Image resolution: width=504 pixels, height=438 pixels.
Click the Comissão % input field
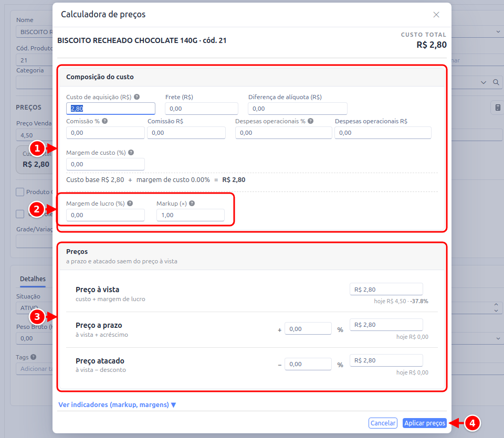click(x=106, y=133)
